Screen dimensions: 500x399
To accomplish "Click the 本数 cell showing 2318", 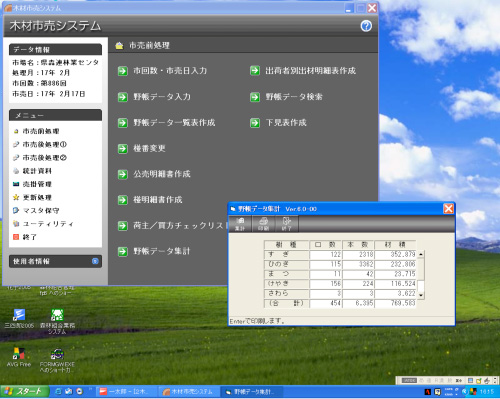I will pos(358,255).
